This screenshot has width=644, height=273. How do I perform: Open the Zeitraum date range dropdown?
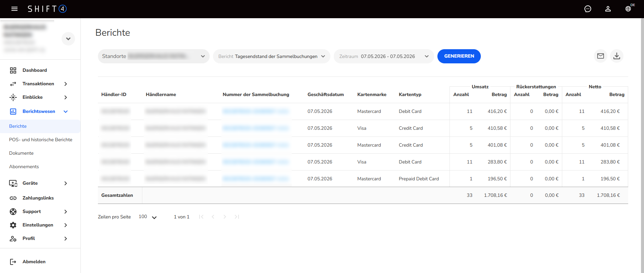coord(384,56)
